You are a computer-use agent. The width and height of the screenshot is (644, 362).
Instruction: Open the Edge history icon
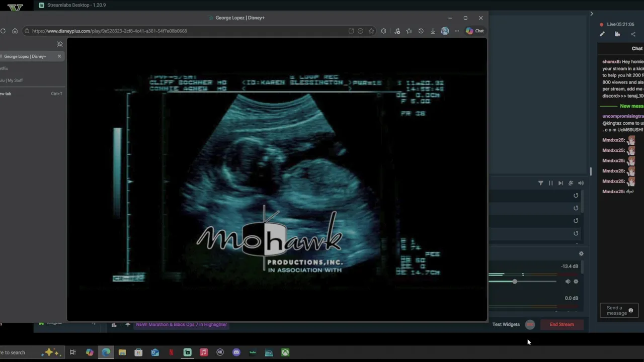421,31
